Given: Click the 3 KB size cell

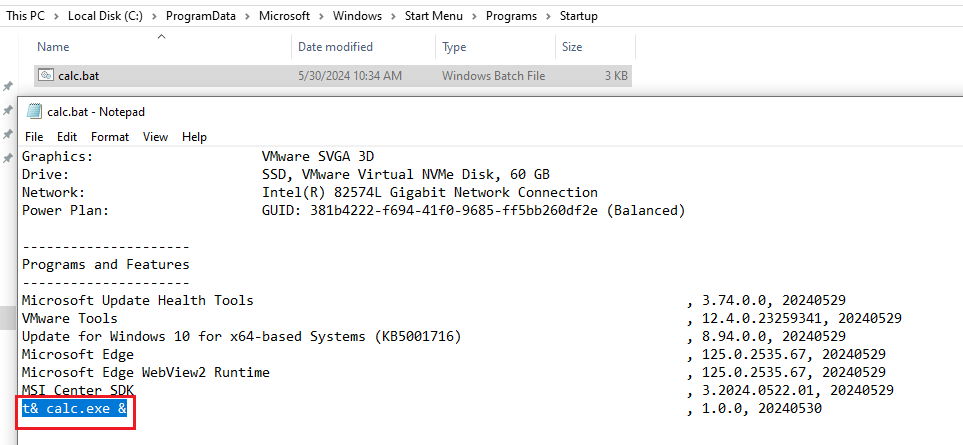Looking at the screenshot, I should point(615,76).
